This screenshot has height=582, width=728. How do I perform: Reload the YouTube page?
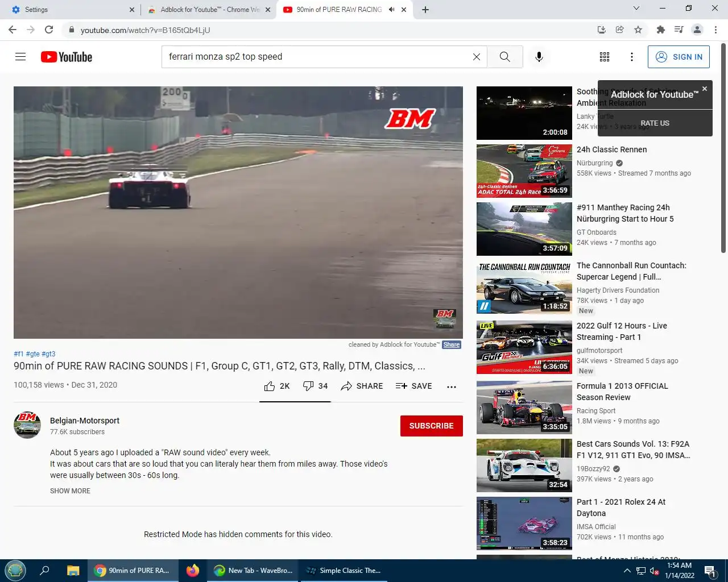[49, 30]
